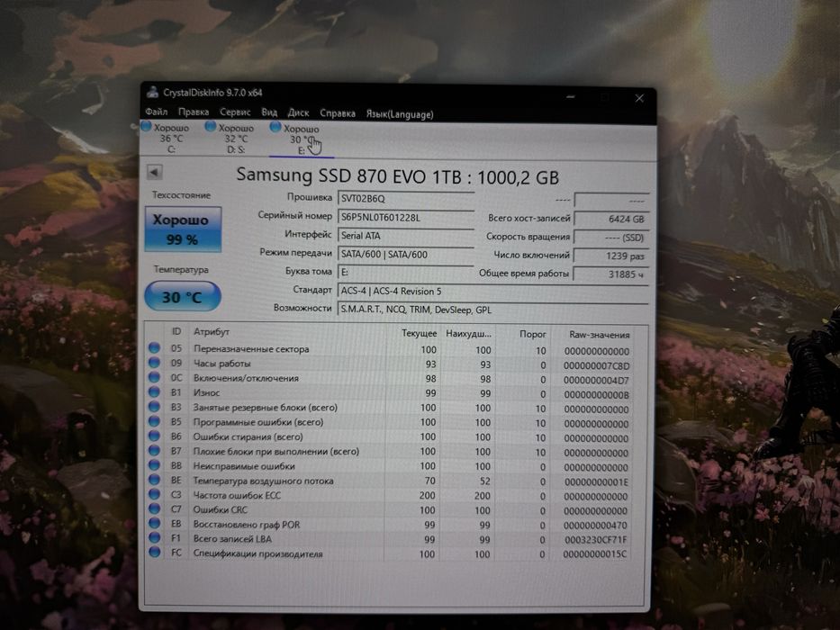The image size is (840, 630).
Task: Click the total host writes value 6424 GB
Action: coord(611,219)
